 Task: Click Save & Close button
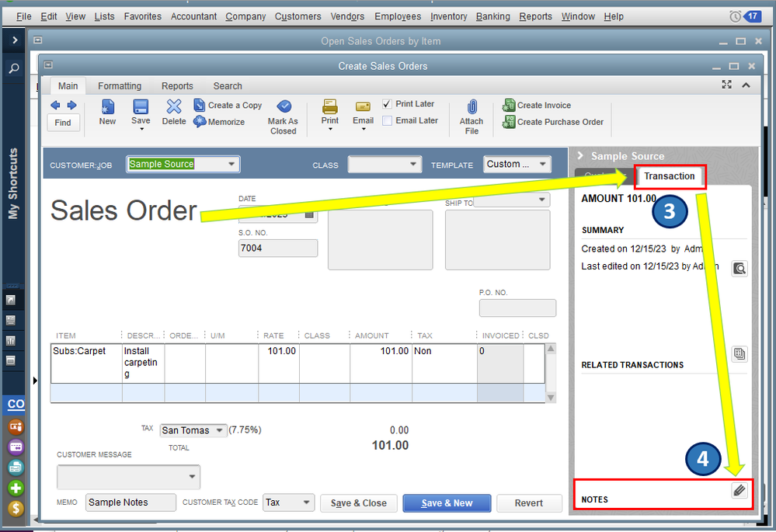[359, 502]
